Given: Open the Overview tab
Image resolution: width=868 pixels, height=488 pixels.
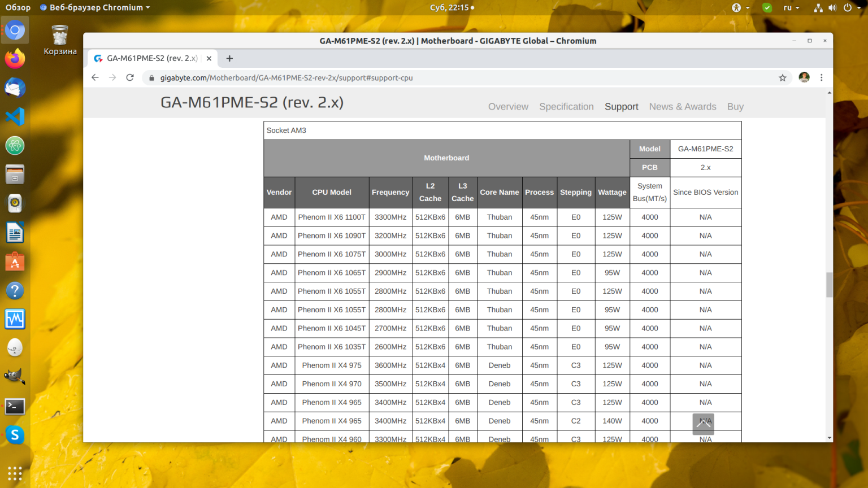Looking at the screenshot, I should point(508,107).
